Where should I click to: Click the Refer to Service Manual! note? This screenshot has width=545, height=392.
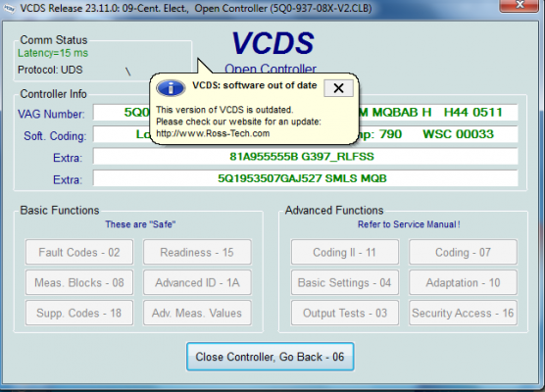click(409, 224)
